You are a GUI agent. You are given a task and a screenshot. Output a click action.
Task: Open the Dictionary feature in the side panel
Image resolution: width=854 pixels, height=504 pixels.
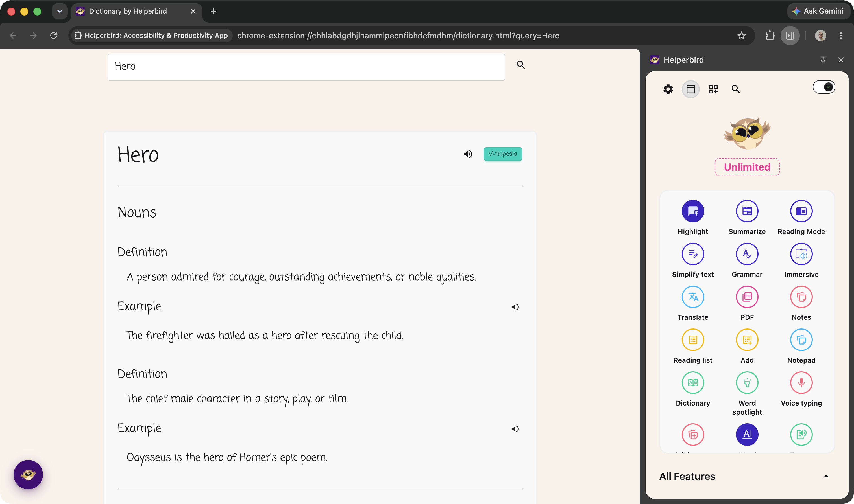tap(692, 383)
